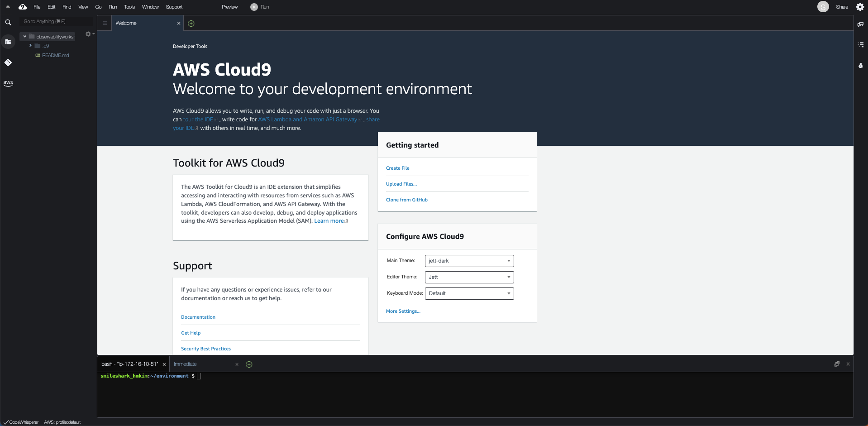Click AWS Lambda and Amazon API Gateway link
The height and width of the screenshot is (426, 868).
click(310, 120)
